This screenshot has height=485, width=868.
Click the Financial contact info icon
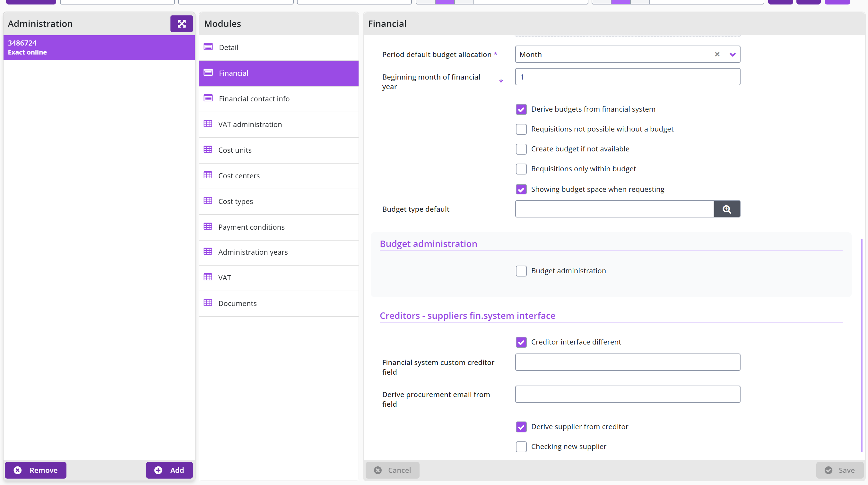(208, 98)
